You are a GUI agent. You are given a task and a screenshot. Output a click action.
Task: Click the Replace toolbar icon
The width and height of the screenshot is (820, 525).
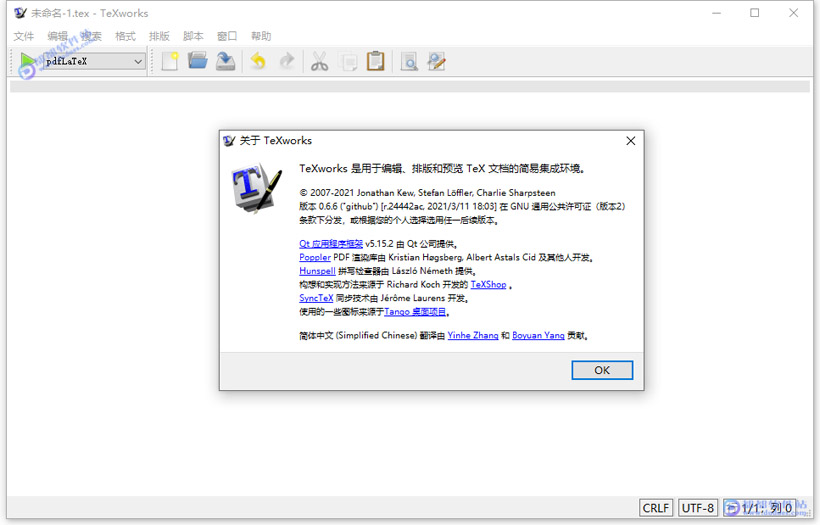click(437, 61)
